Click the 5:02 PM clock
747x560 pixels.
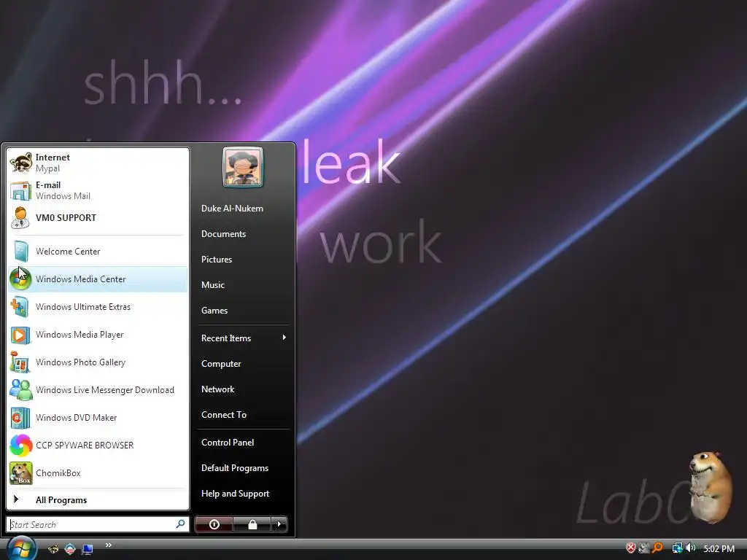pos(719,548)
